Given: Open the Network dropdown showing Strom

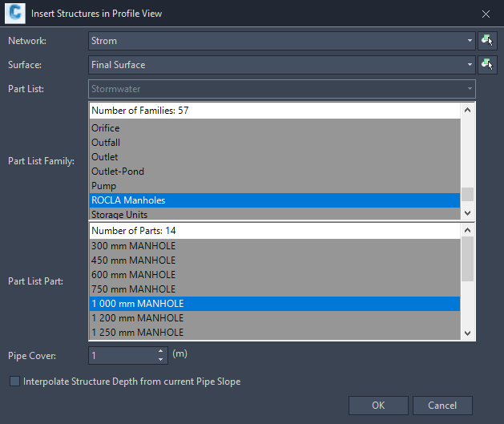Looking at the screenshot, I should click(x=282, y=41).
